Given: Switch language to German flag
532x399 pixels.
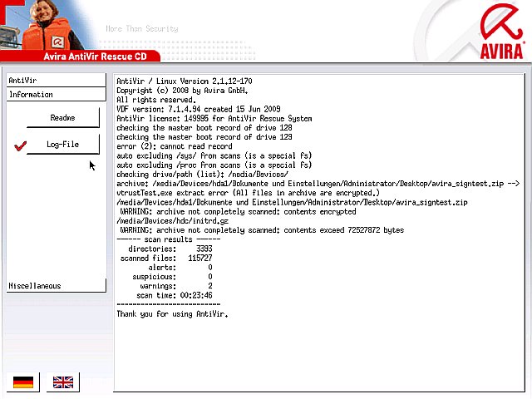Looking at the screenshot, I should coord(23,382).
